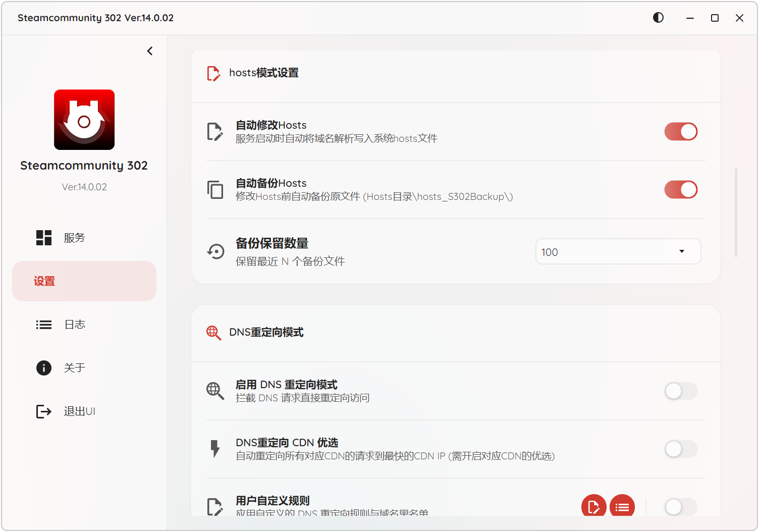Click the 备份保留数量 label
The image size is (759, 532).
272,243
